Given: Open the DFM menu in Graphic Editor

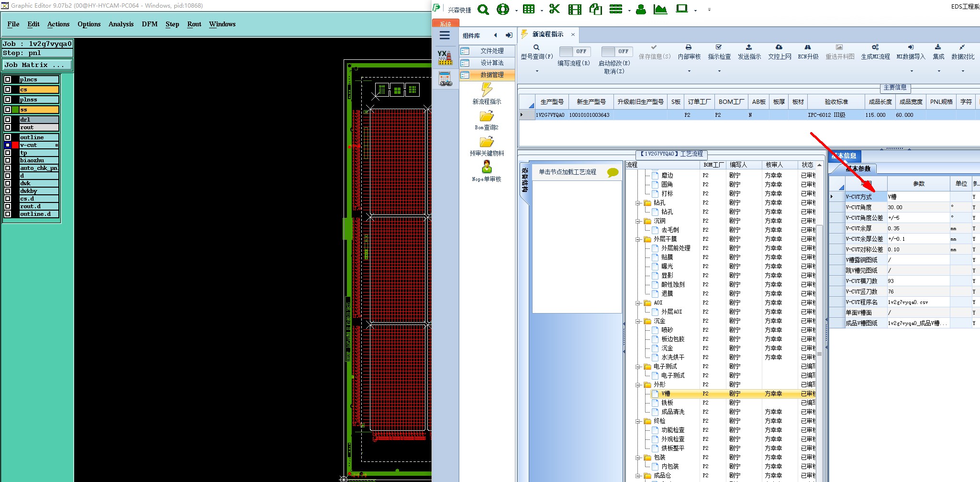Looking at the screenshot, I should 150,24.
